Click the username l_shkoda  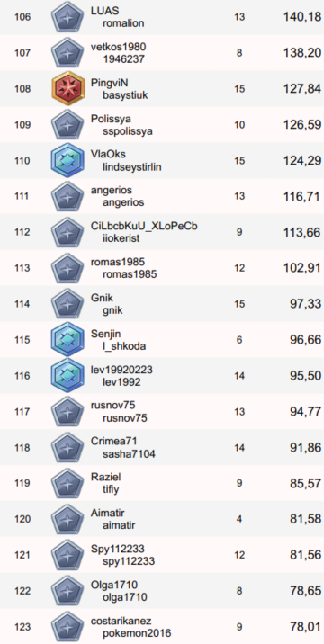[x=124, y=346]
